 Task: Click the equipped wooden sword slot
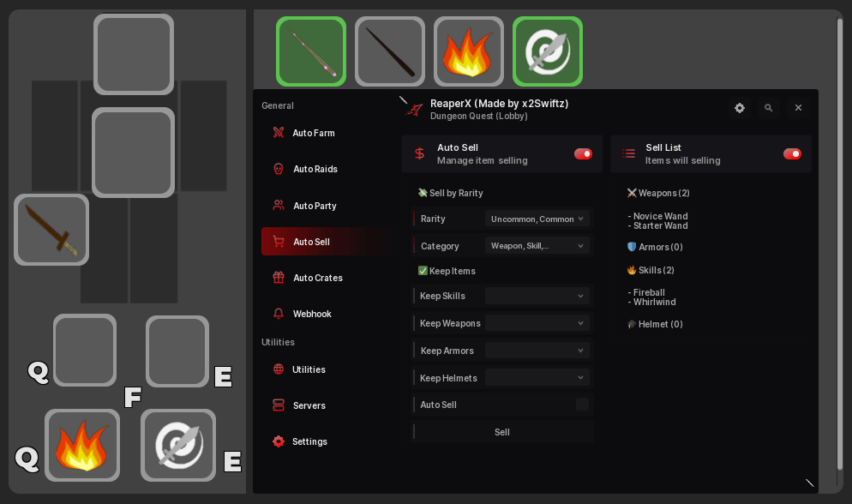[51, 230]
